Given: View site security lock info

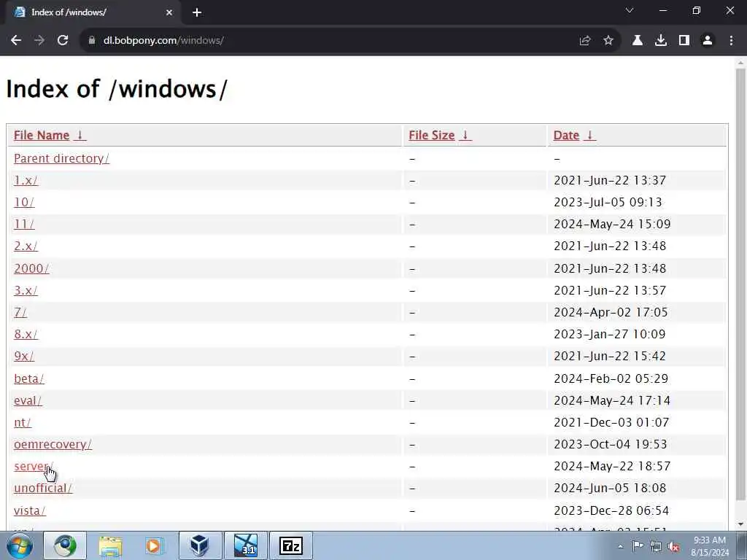Looking at the screenshot, I should click(x=92, y=41).
